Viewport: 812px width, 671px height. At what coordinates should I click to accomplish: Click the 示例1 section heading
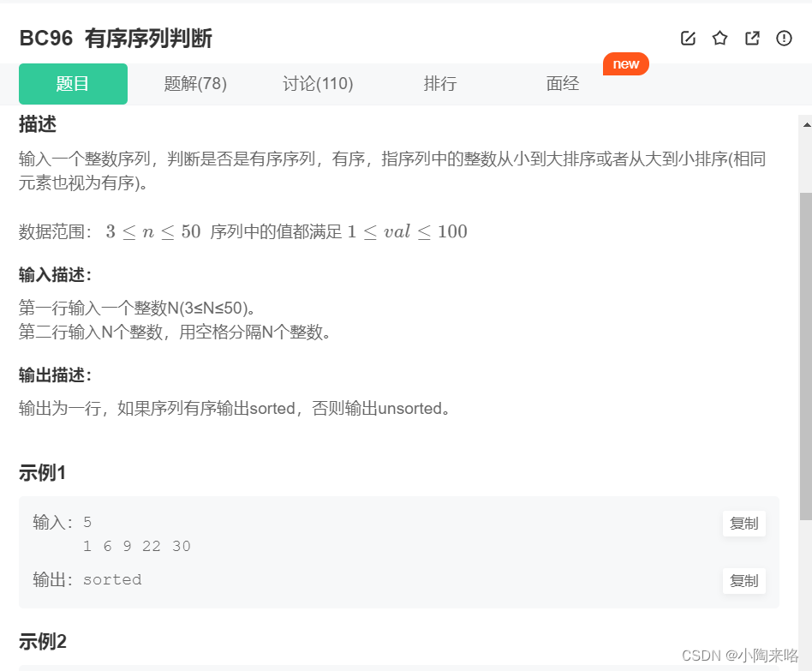tap(43, 472)
